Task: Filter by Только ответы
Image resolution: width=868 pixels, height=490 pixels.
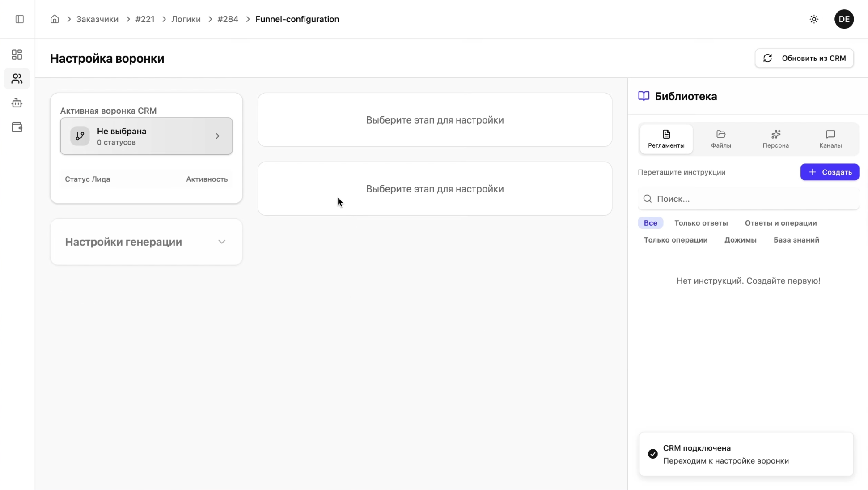Action: [x=701, y=223]
